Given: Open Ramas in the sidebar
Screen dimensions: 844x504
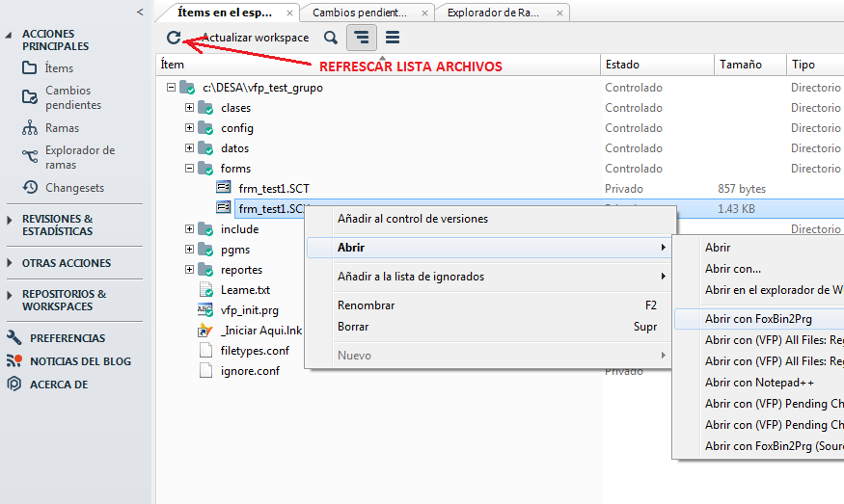Looking at the screenshot, I should (x=62, y=128).
